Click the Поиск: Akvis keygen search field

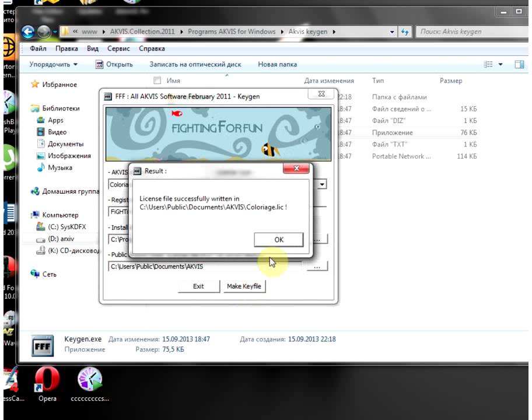click(x=472, y=32)
